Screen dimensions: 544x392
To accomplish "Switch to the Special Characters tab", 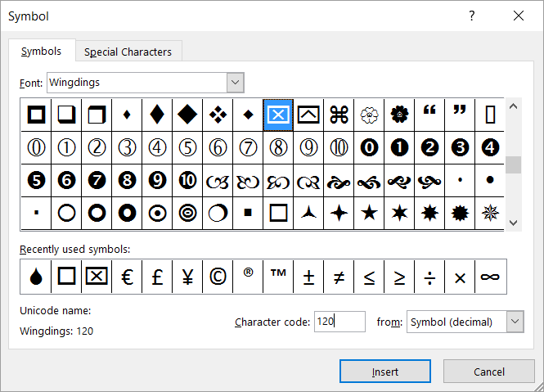I will [128, 52].
